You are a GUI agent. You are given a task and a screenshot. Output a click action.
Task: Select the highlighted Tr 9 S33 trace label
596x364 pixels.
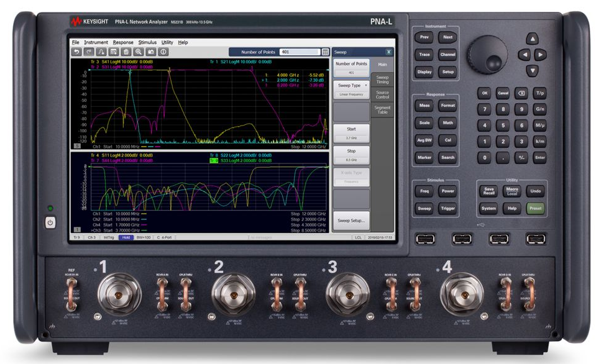pyautogui.click(x=241, y=161)
